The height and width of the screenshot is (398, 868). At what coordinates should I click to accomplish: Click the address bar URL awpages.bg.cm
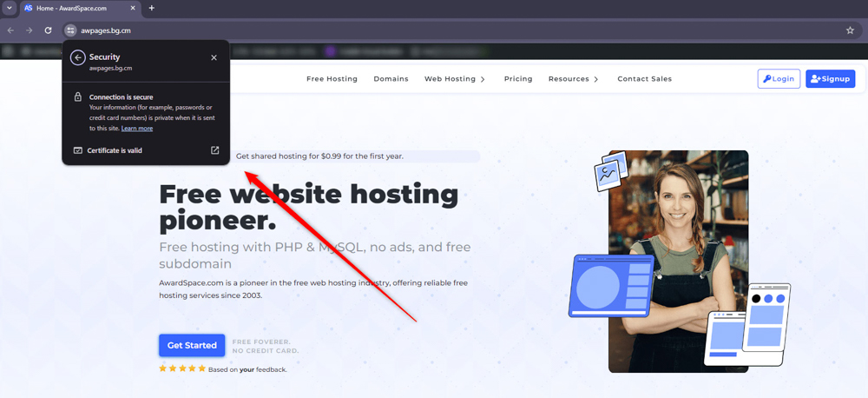pyautogui.click(x=106, y=30)
